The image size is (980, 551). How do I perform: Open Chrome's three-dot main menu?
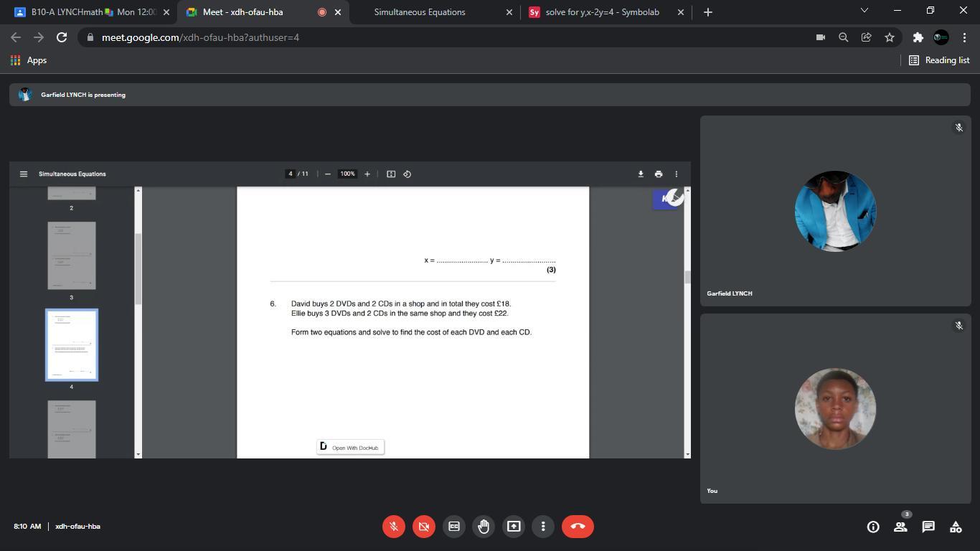click(x=964, y=37)
